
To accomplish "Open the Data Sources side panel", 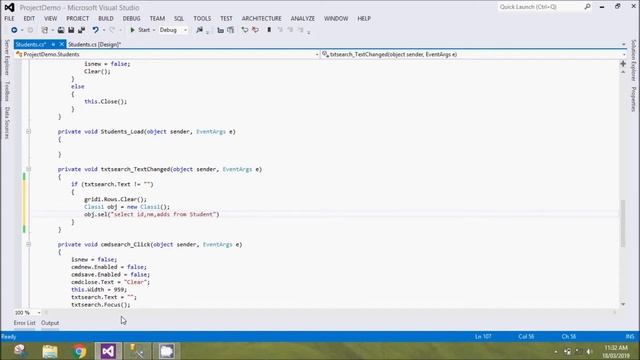I will 7,123.
